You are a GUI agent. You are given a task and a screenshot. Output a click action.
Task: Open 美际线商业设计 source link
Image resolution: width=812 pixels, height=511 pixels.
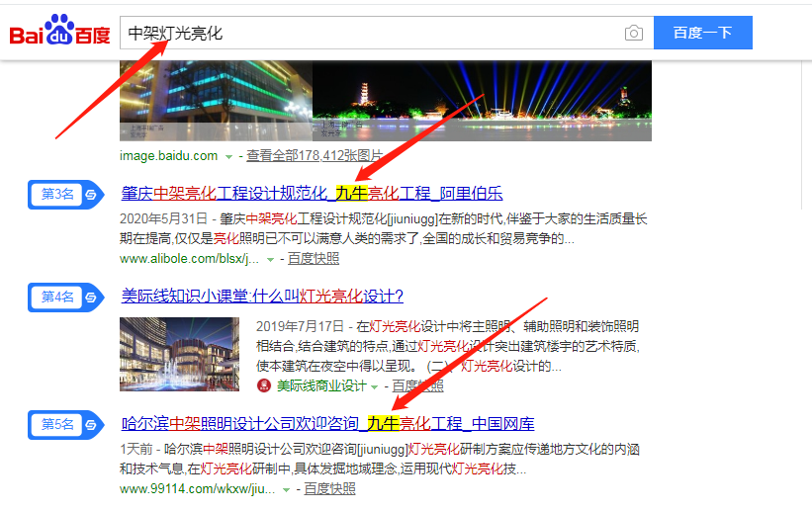point(321,385)
